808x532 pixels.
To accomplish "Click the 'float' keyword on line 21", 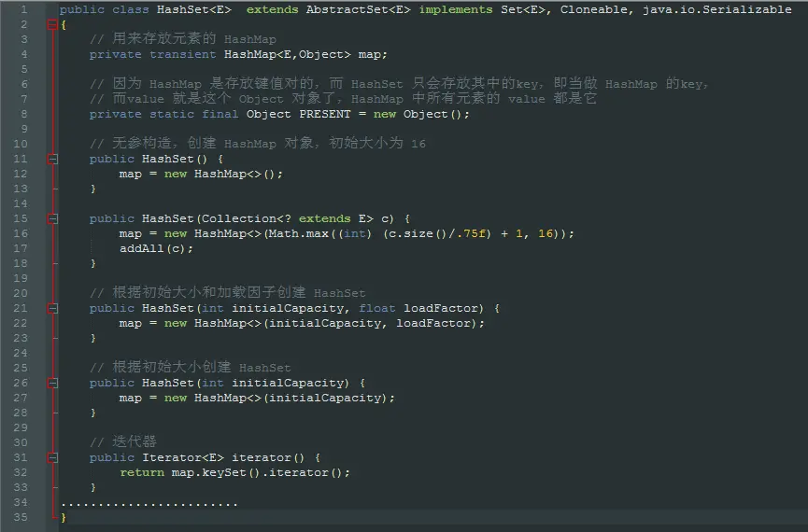I will pyautogui.click(x=377, y=308).
